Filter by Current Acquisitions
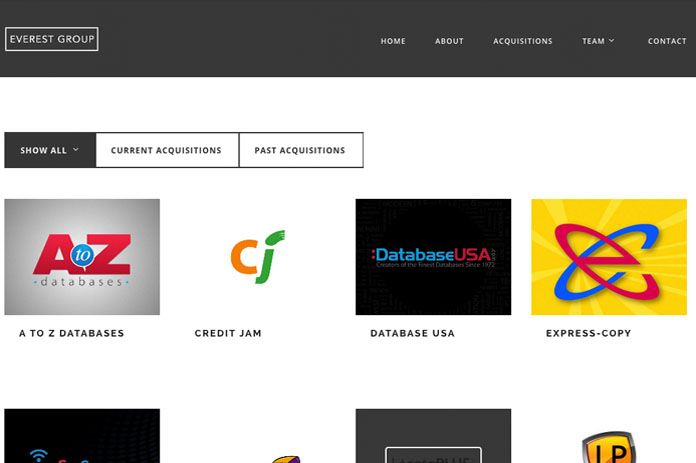696x463 pixels. pos(166,150)
